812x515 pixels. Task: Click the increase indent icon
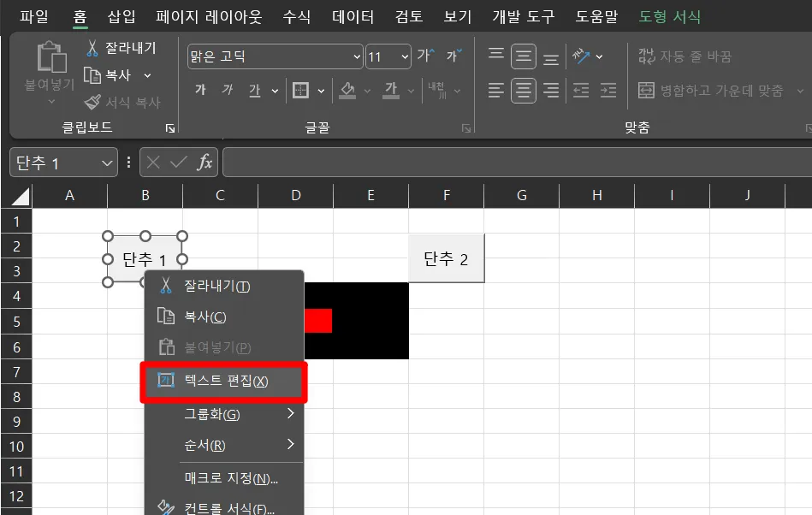pos(609,90)
